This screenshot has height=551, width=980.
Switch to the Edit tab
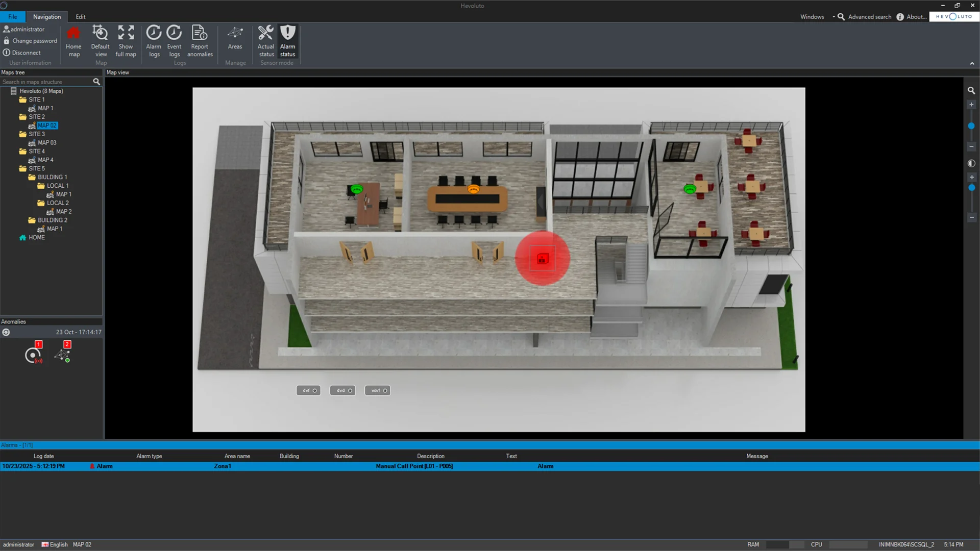tap(81, 17)
